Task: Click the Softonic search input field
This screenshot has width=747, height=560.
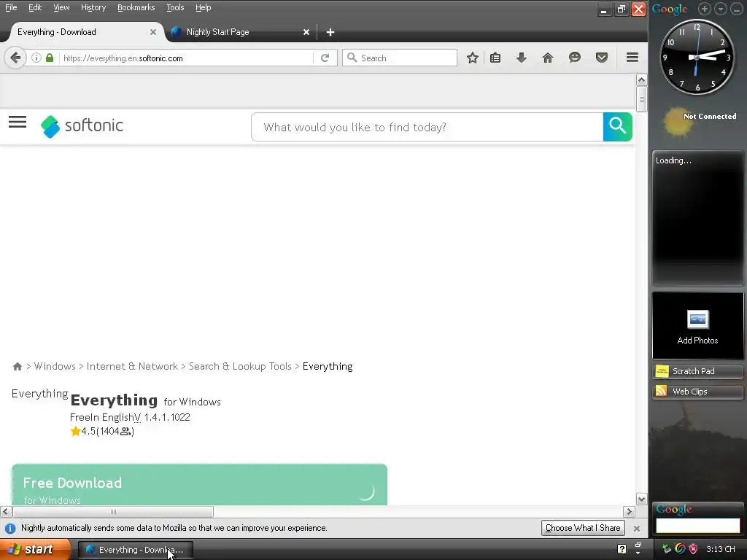Action: click(x=427, y=127)
